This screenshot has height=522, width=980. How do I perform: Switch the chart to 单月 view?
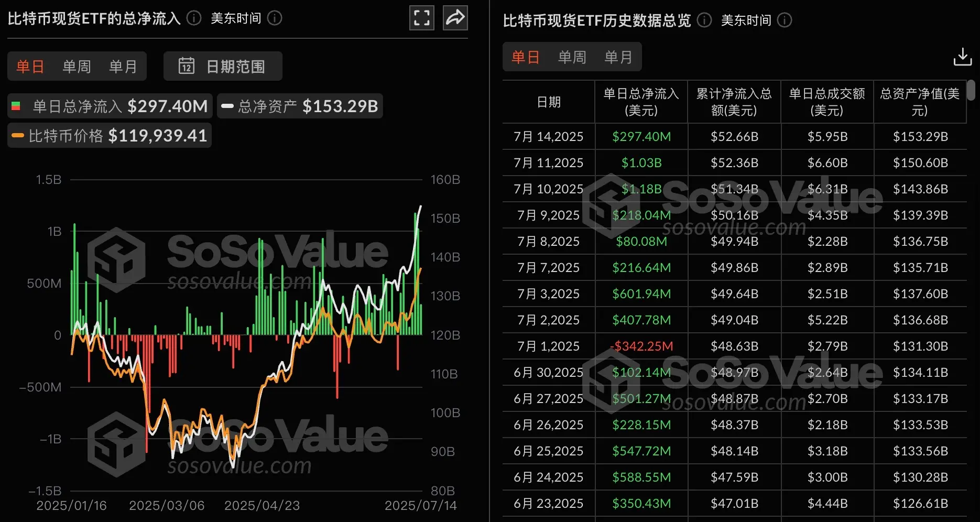123,66
